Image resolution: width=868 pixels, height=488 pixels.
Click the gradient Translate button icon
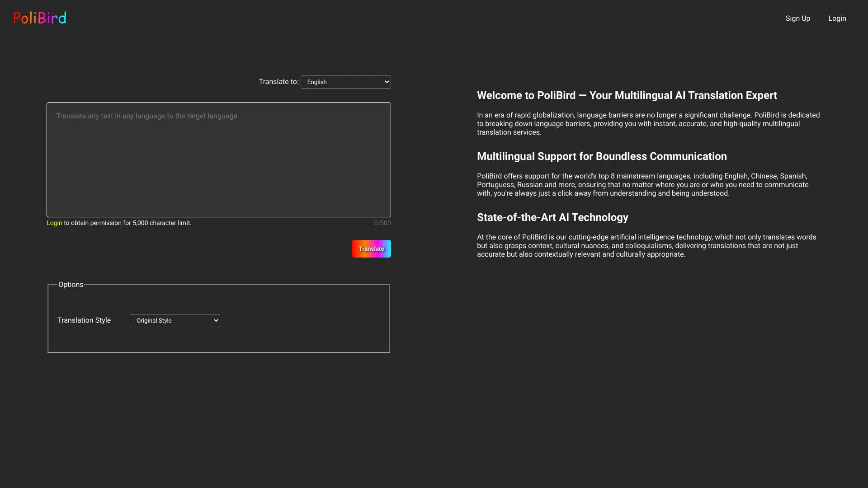(371, 249)
